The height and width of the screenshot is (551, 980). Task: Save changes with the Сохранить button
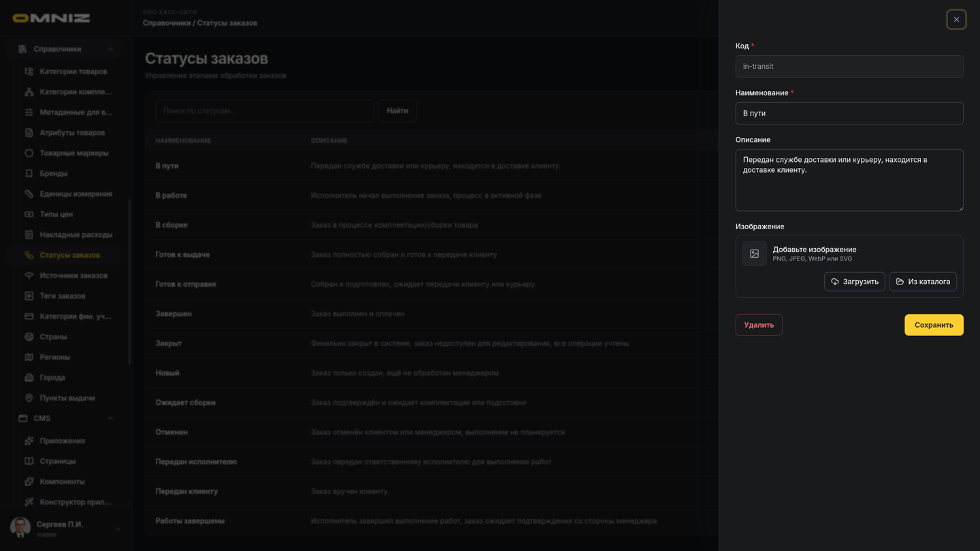tap(934, 325)
